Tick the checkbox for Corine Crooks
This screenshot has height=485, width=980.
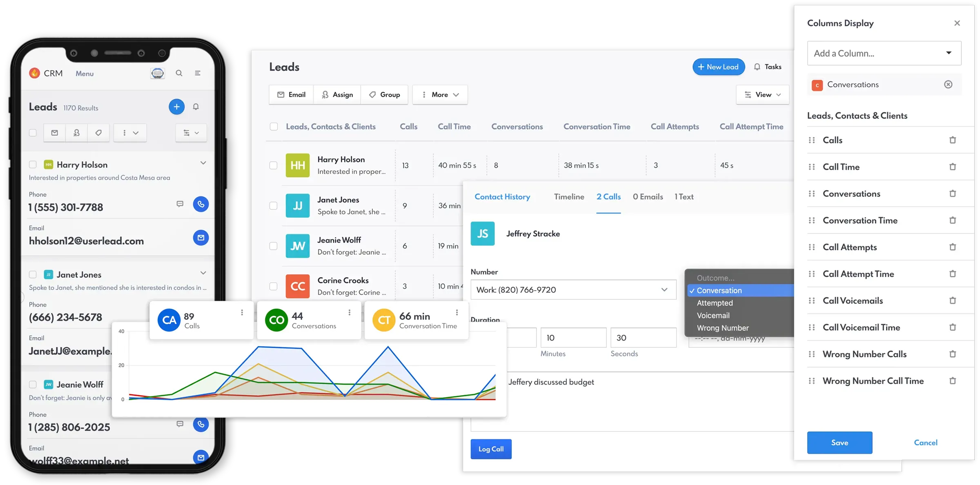[273, 286]
